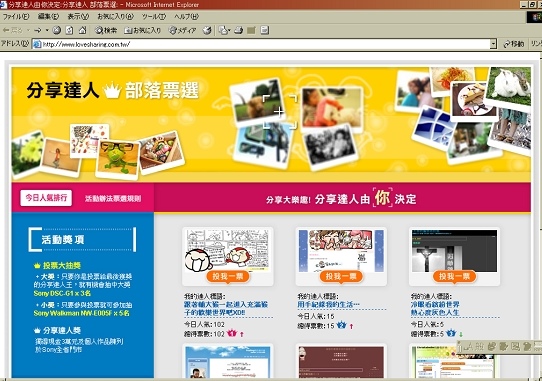542x381 pixels.
Task: Go back using the Back arrow button
Action: pos(12,30)
